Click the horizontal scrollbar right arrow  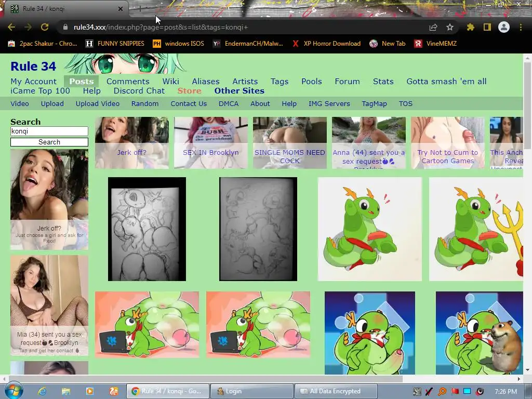click(519, 379)
